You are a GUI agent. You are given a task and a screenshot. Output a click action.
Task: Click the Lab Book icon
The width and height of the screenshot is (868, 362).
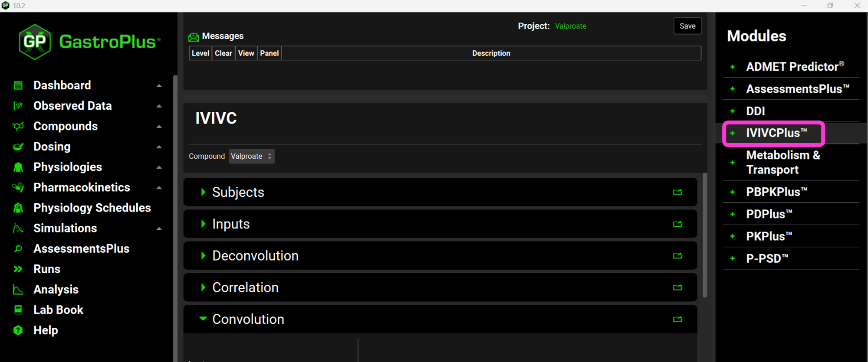point(18,310)
